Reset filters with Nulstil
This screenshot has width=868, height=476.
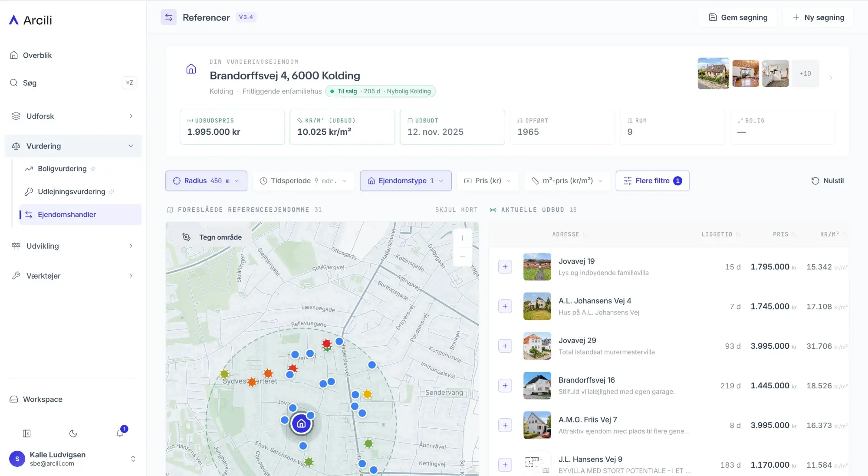(x=828, y=181)
